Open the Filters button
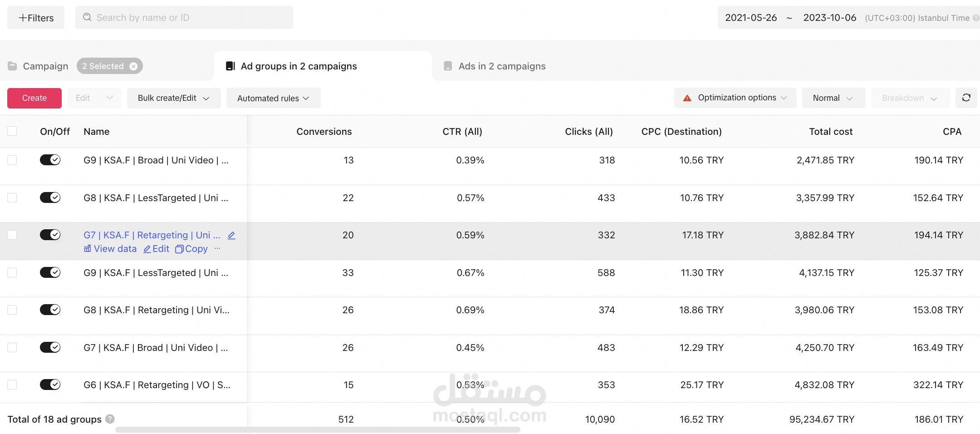Screen dimensions: 980x434 click(x=36, y=18)
